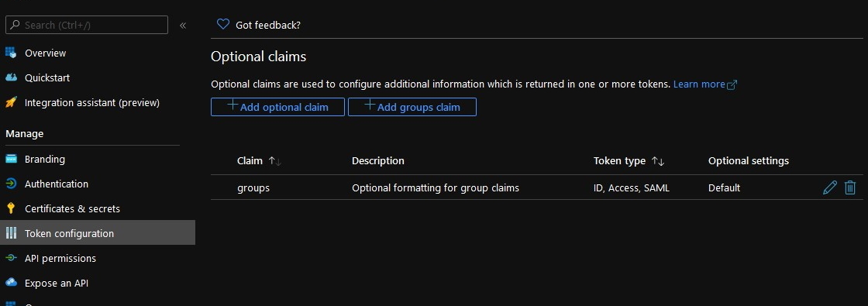The image size is (868, 306).
Task: Click the Integration assistant rocket icon
Action: click(11, 103)
